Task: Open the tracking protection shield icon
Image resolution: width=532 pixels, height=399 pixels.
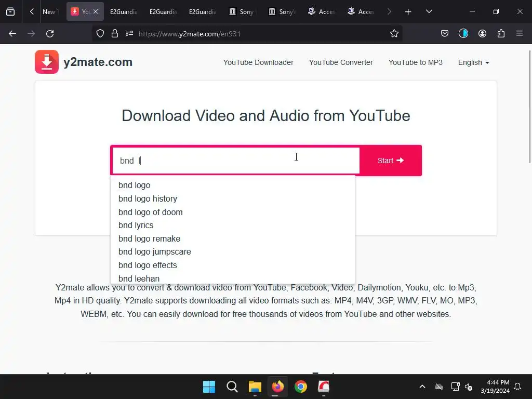Action: [100, 34]
